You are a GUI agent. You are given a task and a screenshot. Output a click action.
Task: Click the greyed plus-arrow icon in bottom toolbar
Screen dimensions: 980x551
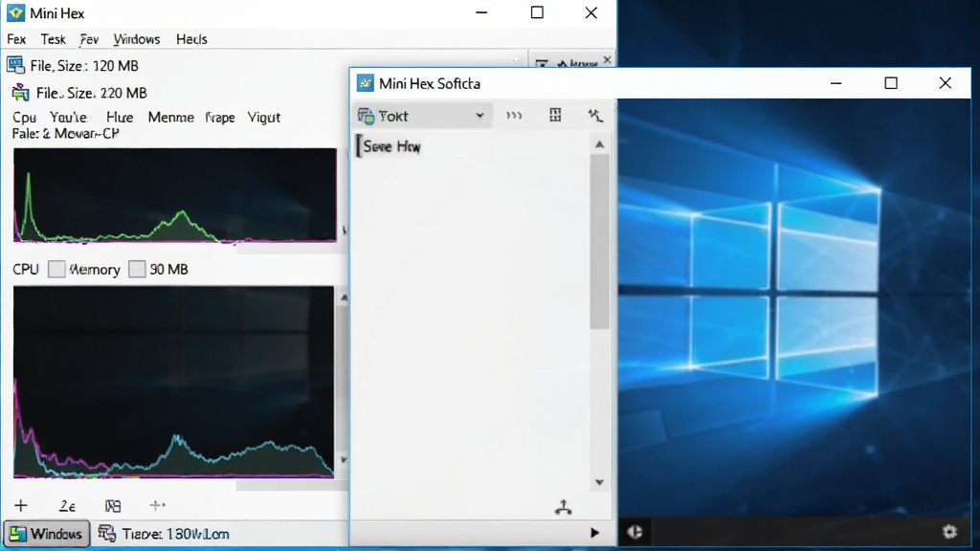158,505
